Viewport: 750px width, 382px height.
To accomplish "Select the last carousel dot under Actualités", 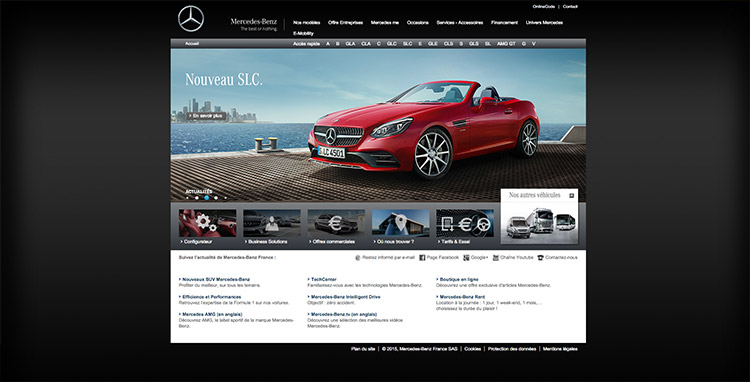I will 226,197.
